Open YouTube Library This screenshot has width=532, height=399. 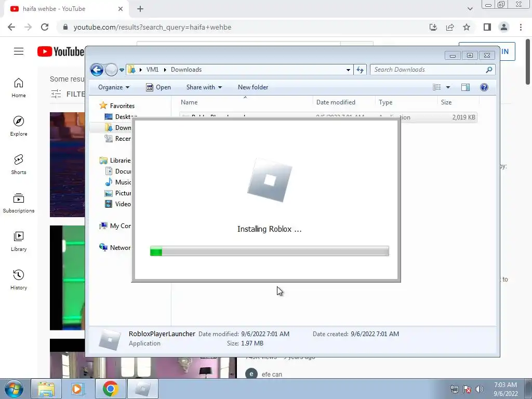pos(19,241)
